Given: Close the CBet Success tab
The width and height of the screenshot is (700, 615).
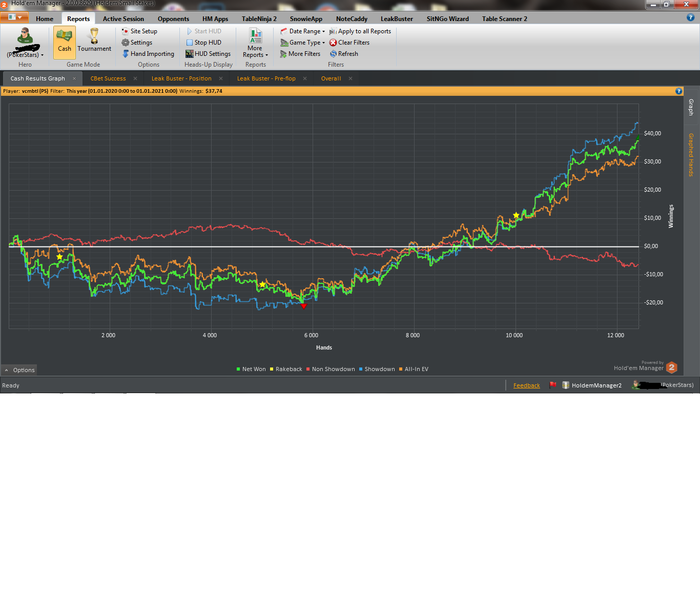Looking at the screenshot, I should tap(135, 79).
